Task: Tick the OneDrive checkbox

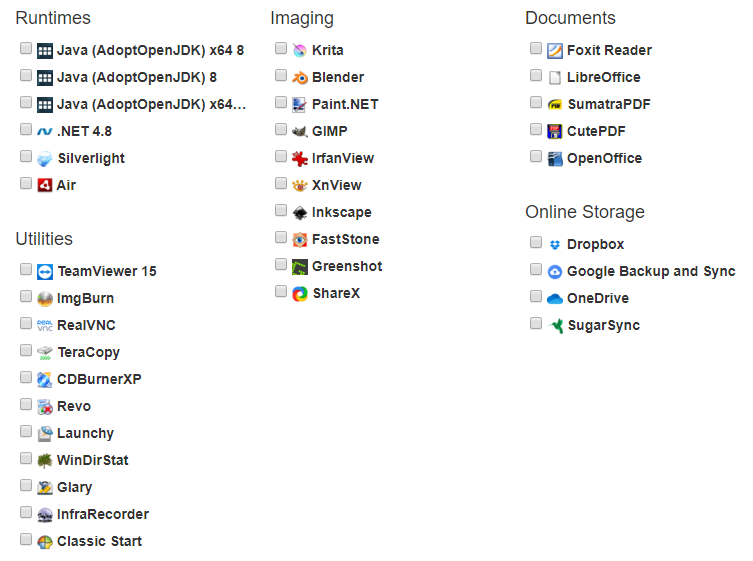Action: pos(536,296)
